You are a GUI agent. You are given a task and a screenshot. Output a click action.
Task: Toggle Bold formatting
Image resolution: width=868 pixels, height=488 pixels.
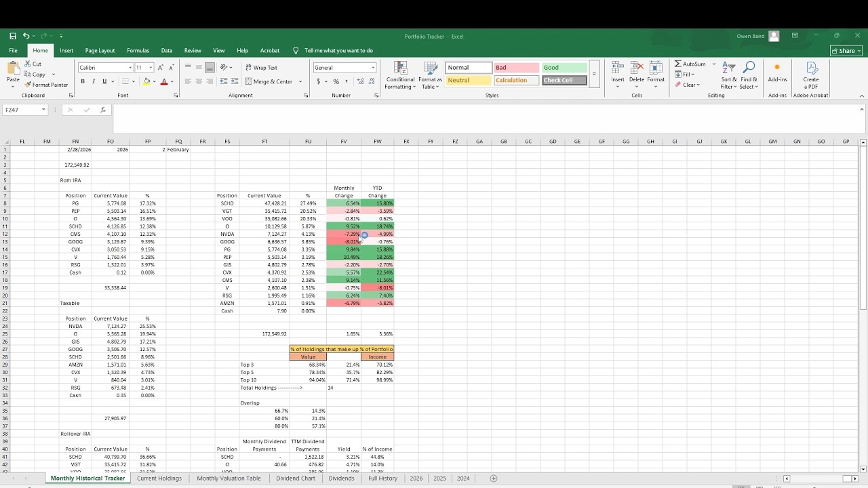pyautogui.click(x=83, y=81)
